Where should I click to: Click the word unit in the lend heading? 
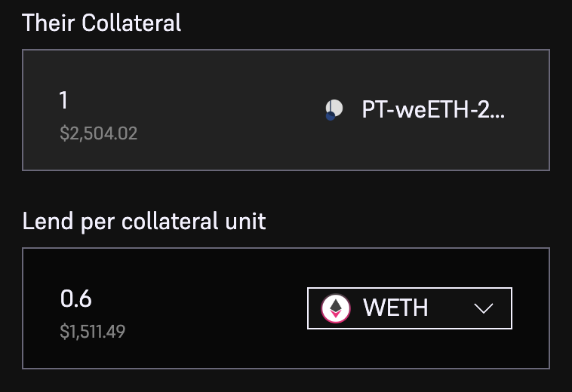(x=245, y=221)
